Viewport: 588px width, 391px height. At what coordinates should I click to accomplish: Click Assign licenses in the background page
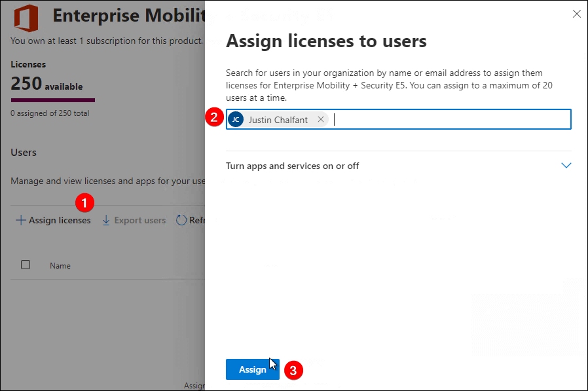point(53,220)
